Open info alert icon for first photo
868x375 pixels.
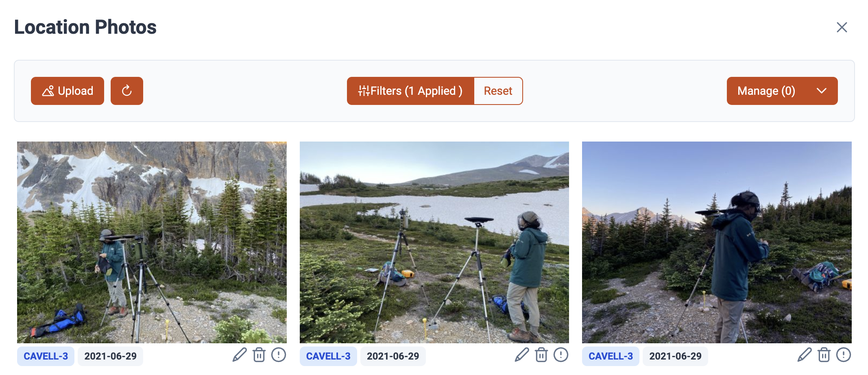tap(279, 355)
